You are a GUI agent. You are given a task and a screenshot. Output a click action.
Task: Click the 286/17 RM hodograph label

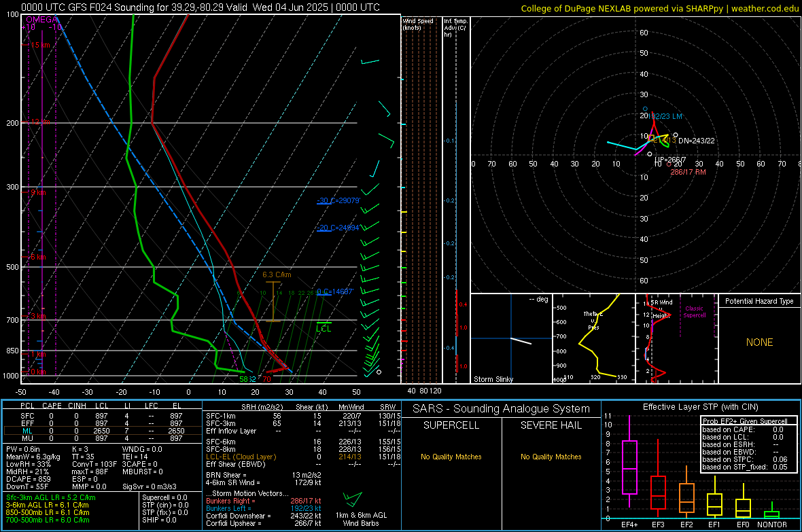point(688,172)
